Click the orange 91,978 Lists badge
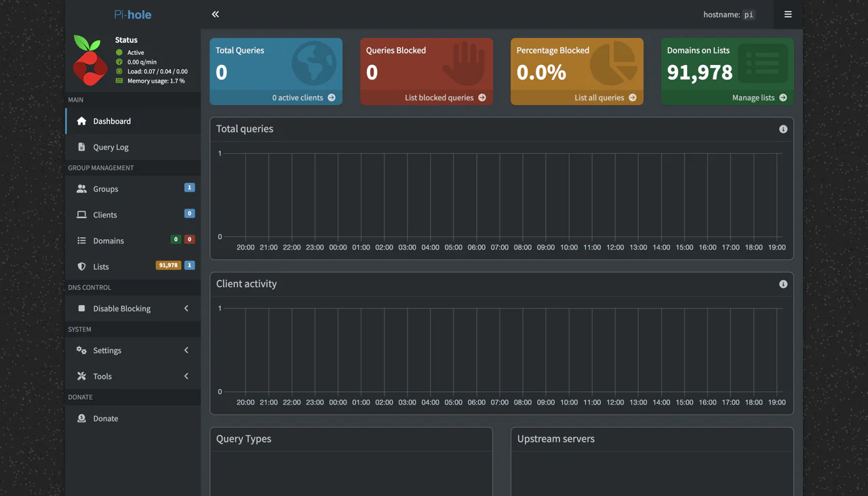Screen dimensions: 868x496 pos(168,265)
